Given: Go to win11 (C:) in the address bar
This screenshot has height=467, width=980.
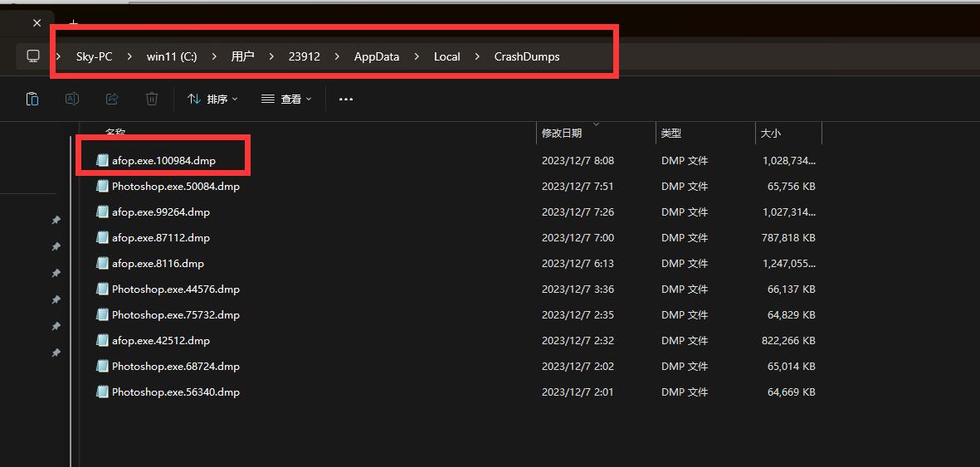Looking at the screenshot, I should (x=172, y=56).
